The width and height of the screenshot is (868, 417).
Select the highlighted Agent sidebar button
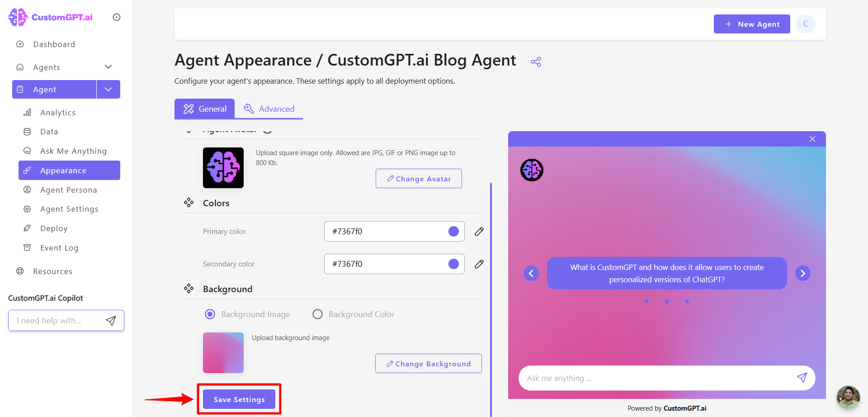(x=54, y=90)
